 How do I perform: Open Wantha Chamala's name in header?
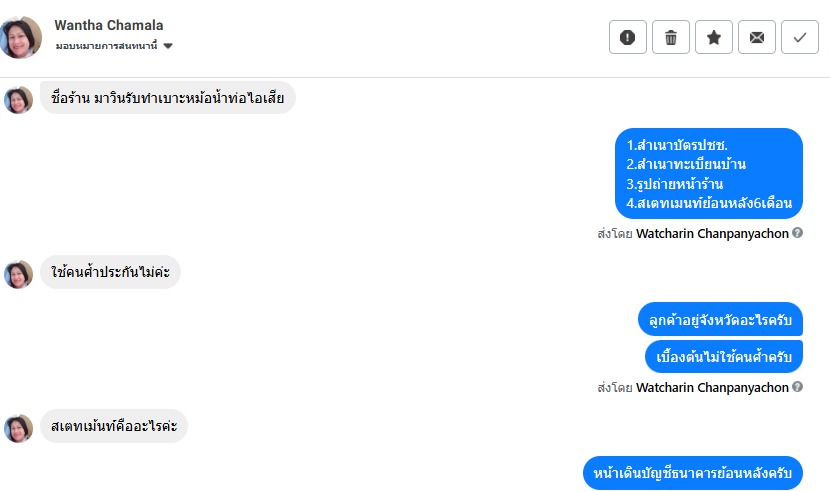pyautogui.click(x=109, y=24)
